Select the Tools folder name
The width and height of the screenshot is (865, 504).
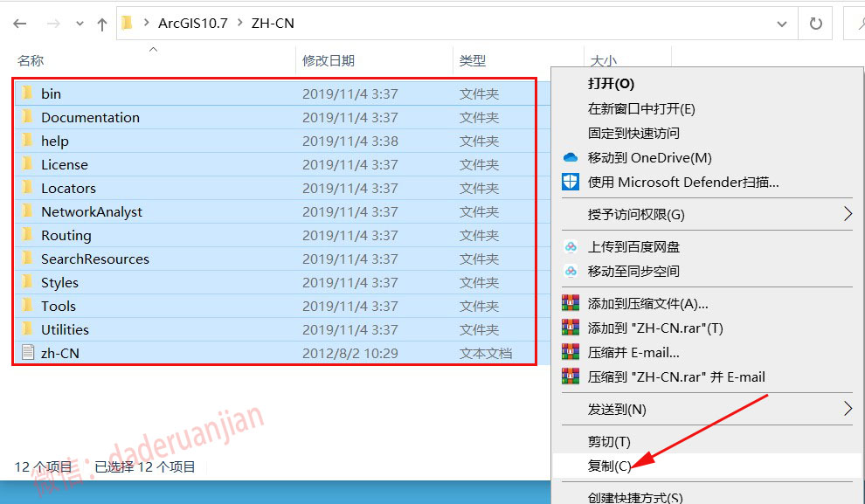59,306
